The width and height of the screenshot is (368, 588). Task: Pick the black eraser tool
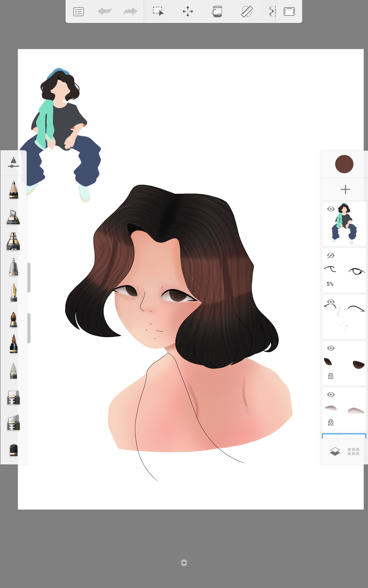click(x=14, y=450)
